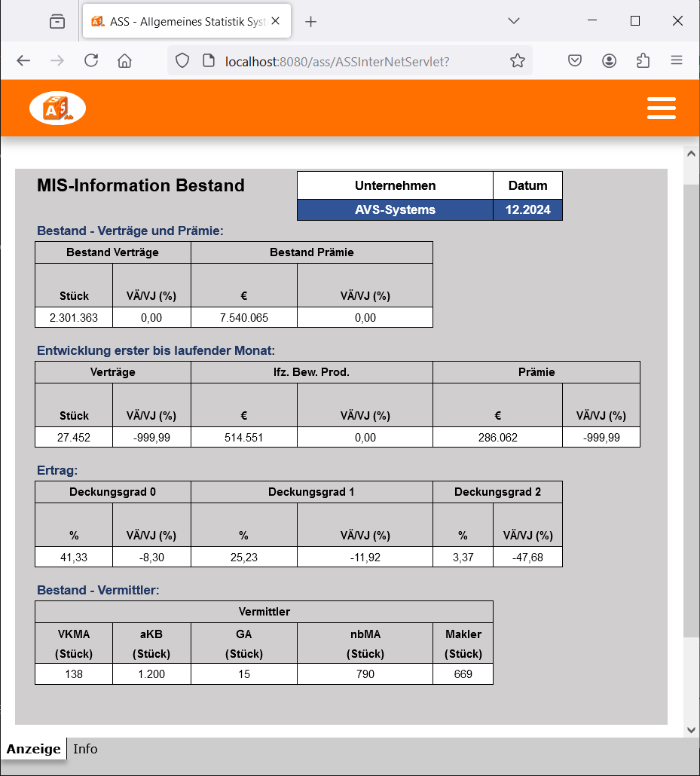Select the Datum header cell
The height and width of the screenshot is (776, 700).
527,185
